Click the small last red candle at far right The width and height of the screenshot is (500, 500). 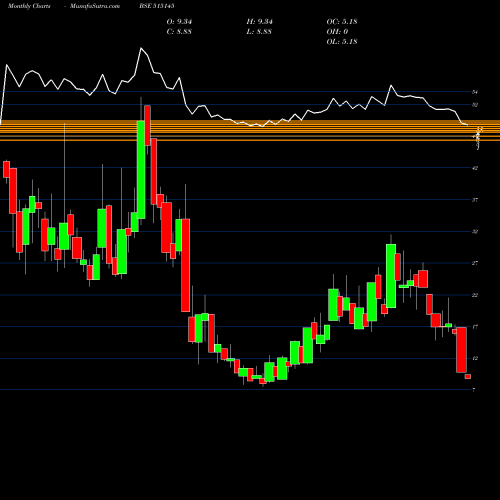468,376
